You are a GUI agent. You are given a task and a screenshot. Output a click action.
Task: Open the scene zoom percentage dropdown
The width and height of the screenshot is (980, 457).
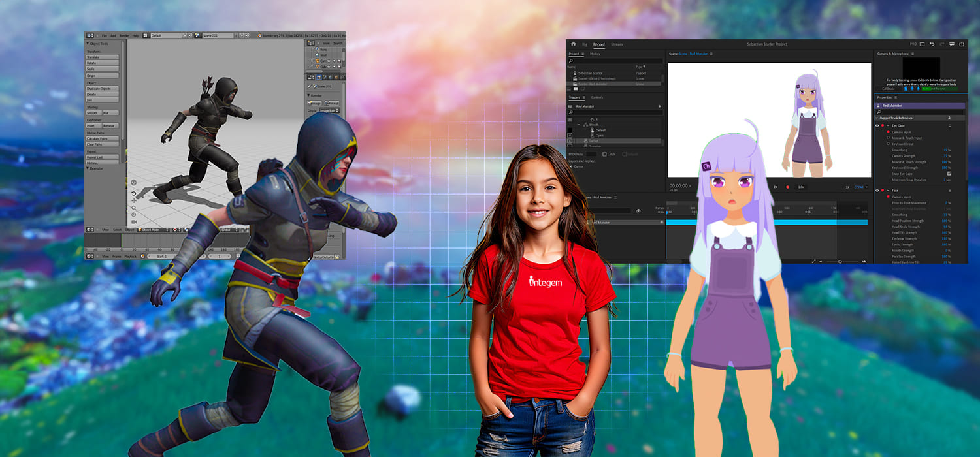pyautogui.click(x=861, y=187)
